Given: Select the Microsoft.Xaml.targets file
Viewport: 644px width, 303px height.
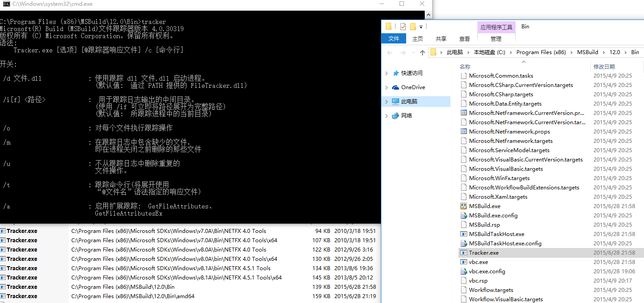Looking at the screenshot, I should 498,197.
